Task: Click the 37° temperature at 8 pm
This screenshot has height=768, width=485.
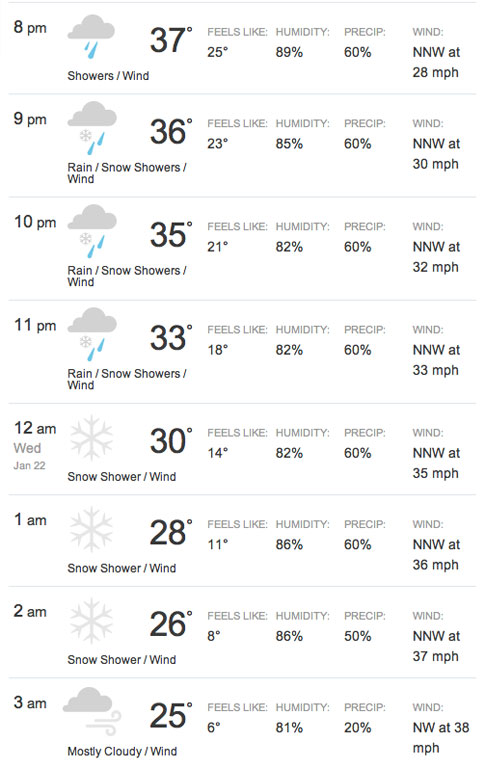Action: tap(170, 40)
